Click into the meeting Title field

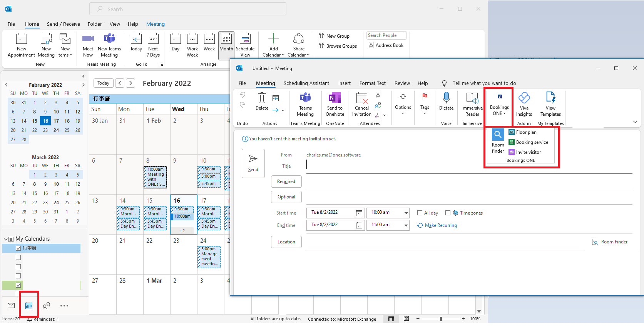[469, 166]
